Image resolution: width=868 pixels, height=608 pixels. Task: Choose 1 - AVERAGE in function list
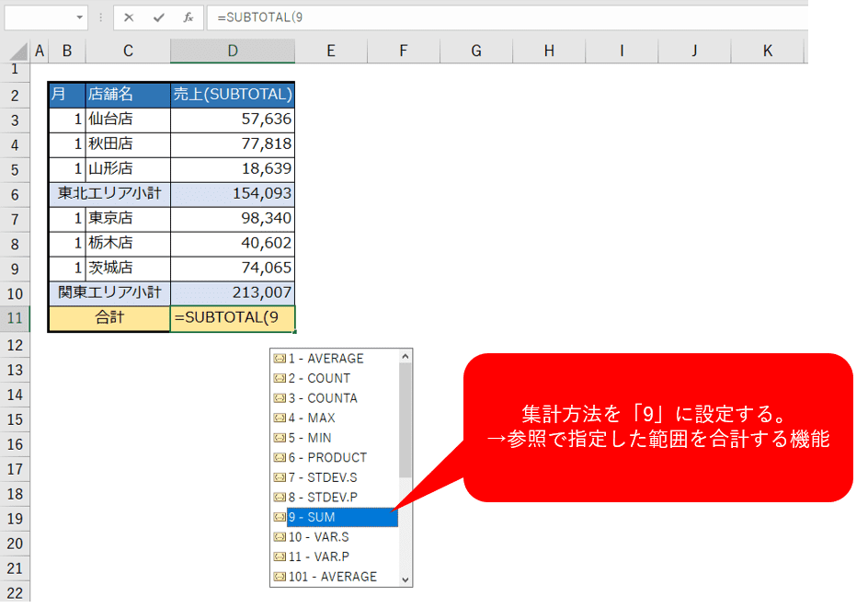(x=336, y=358)
